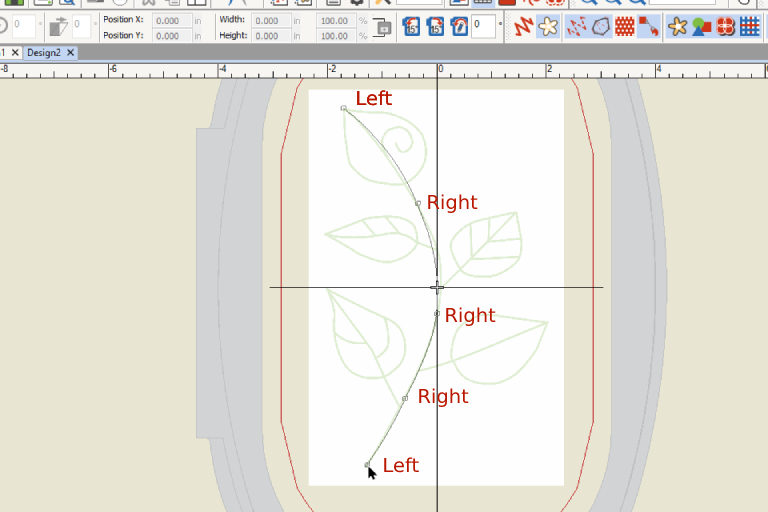The image size is (768, 512).
Task: Click the Height percentage field
Action: (x=336, y=36)
